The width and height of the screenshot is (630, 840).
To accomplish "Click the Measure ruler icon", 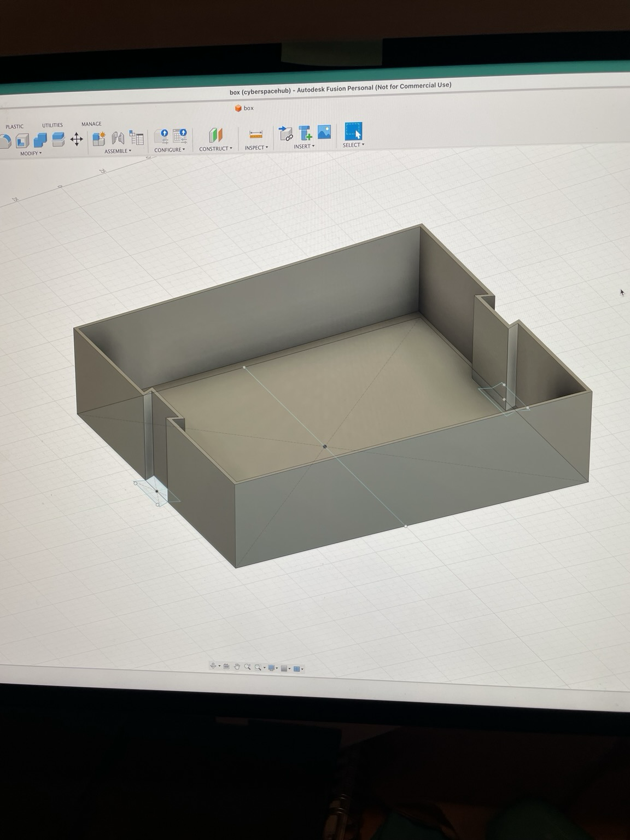I will click(x=256, y=134).
